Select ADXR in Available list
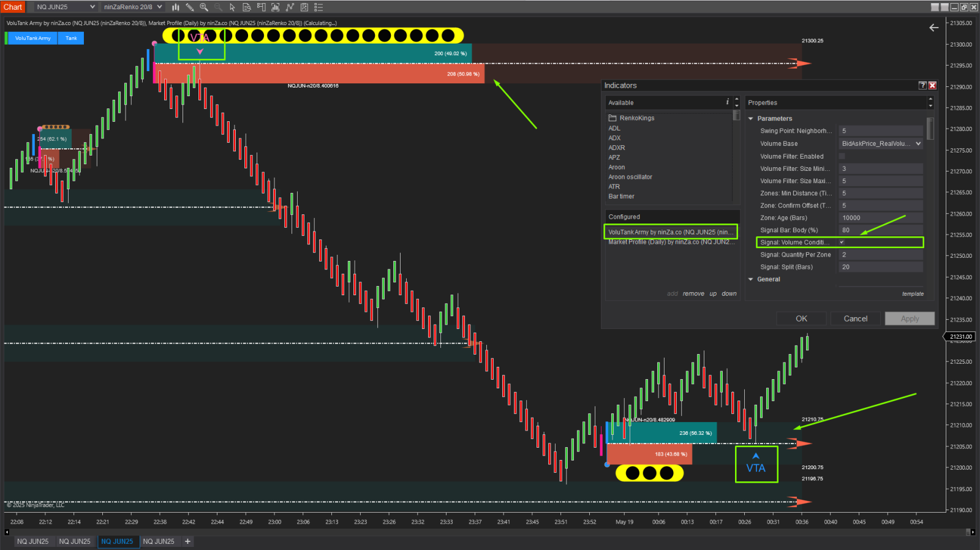 [617, 148]
